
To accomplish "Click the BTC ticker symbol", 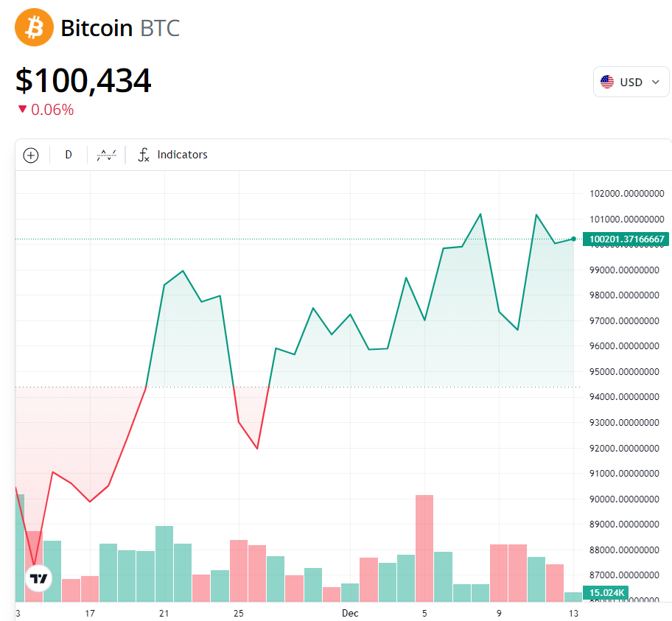I will 160,28.
